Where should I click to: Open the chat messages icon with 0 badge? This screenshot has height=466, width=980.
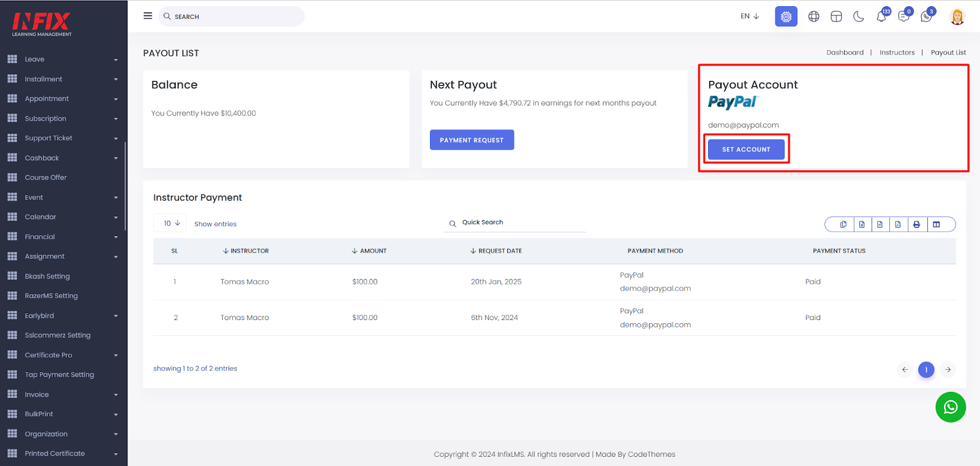[x=905, y=15]
